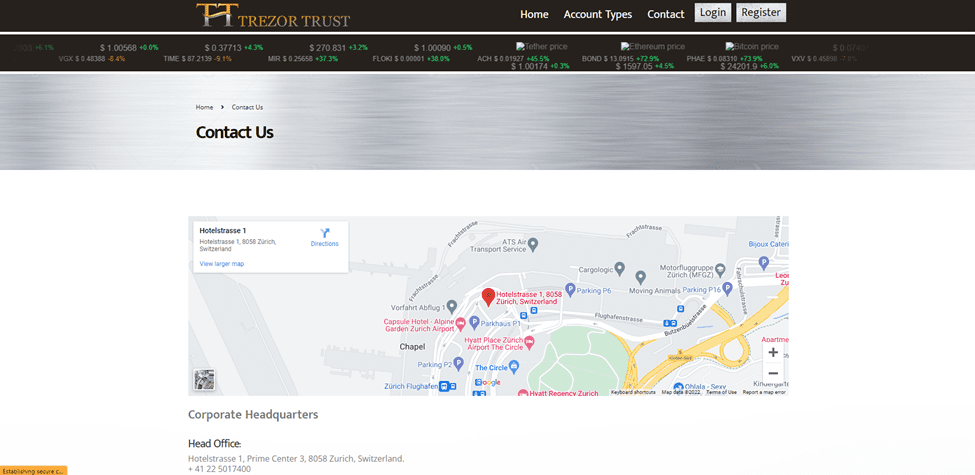Click the Ethereum price ticker image
The image size is (975, 475).
click(x=652, y=47)
